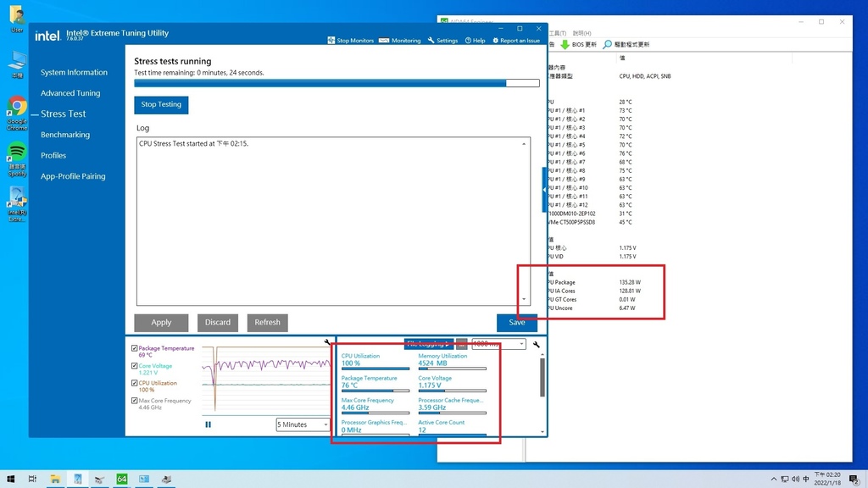The height and width of the screenshot is (488, 868).
Task: Open the 說明(H) menu in AIDA64
Action: tap(581, 33)
